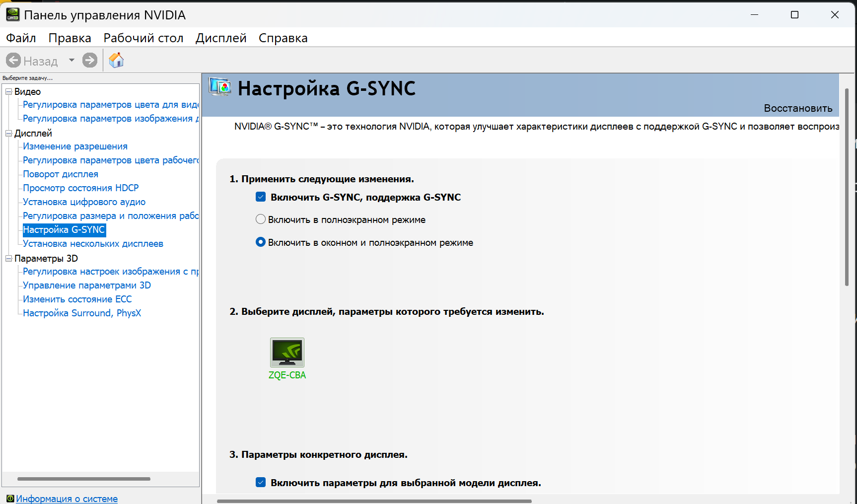Image resolution: width=857 pixels, height=504 pixels.
Task: Click the Параметры 3D group label
Action: click(x=46, y=259)
